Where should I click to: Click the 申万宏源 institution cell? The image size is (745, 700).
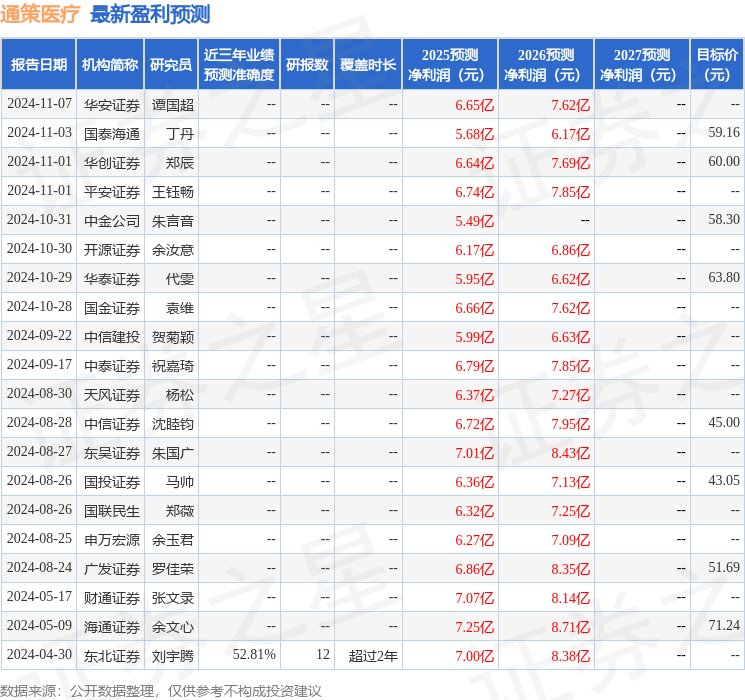point(112,539)
